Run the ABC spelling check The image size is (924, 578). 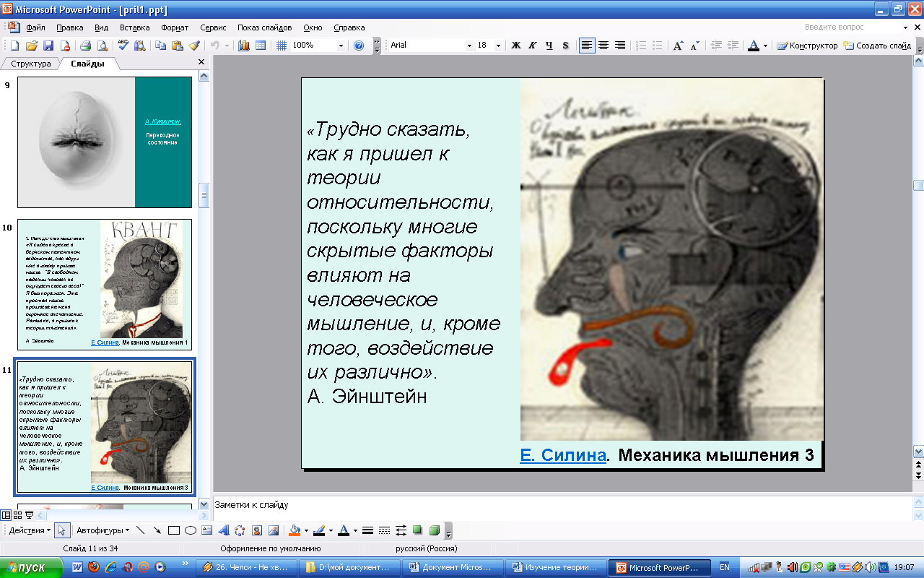(123, 46)
